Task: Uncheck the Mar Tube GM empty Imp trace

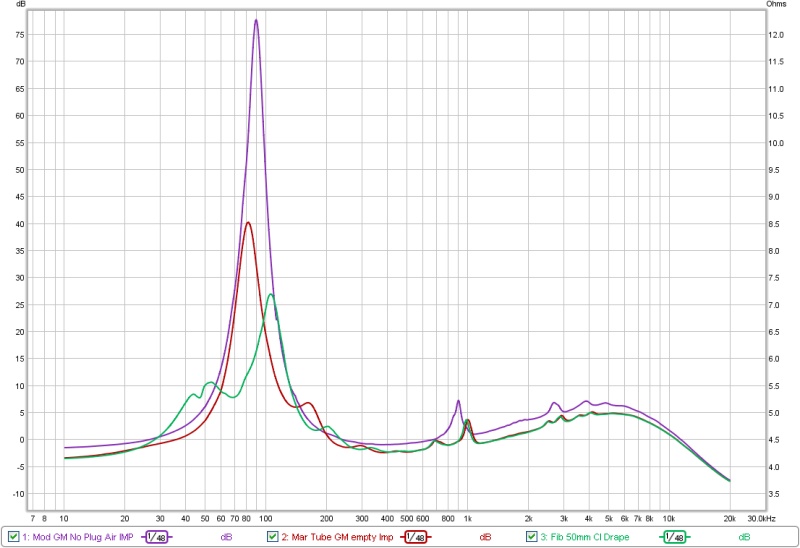Action: 273,537
